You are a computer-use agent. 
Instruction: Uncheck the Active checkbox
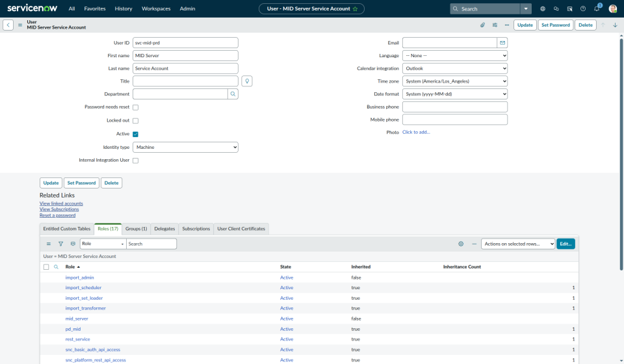pyautogui.click(x=135, y=134)
